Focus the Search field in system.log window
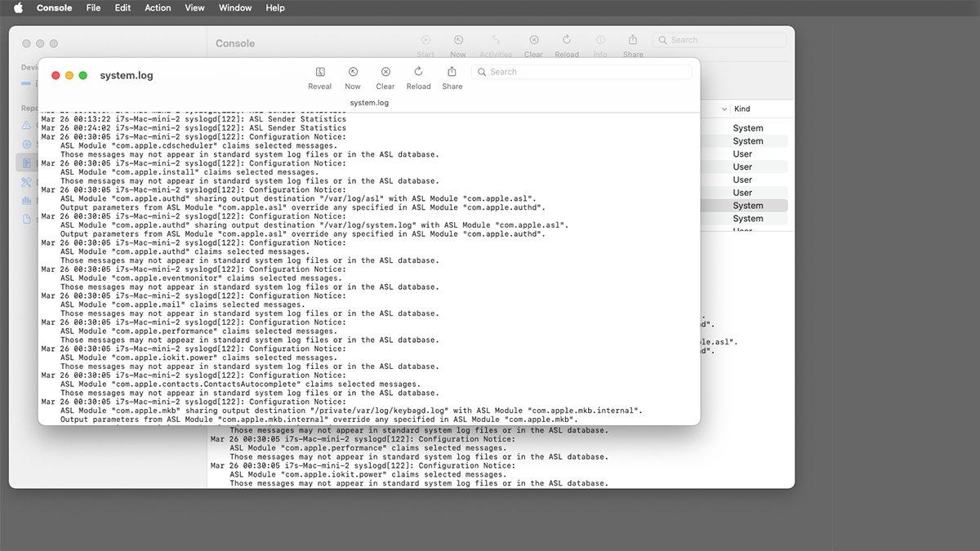This screenshot has height=551, width=980. [x=583, y=72]
